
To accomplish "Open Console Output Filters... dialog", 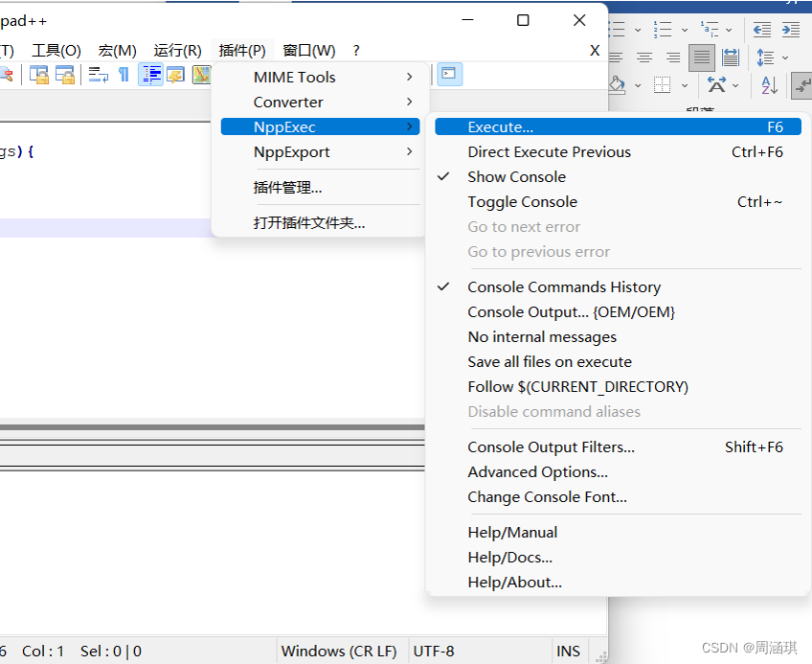I will tap(618, 446).
